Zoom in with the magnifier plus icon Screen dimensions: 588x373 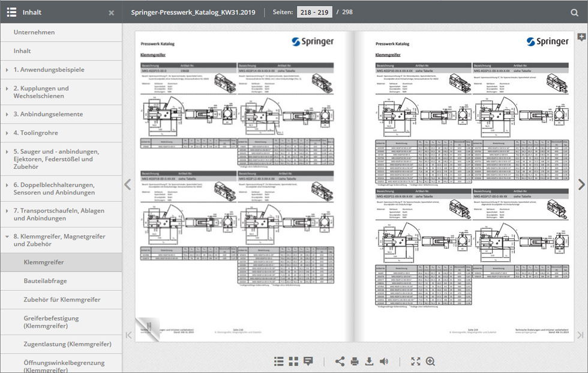click(x=431, y=362)
